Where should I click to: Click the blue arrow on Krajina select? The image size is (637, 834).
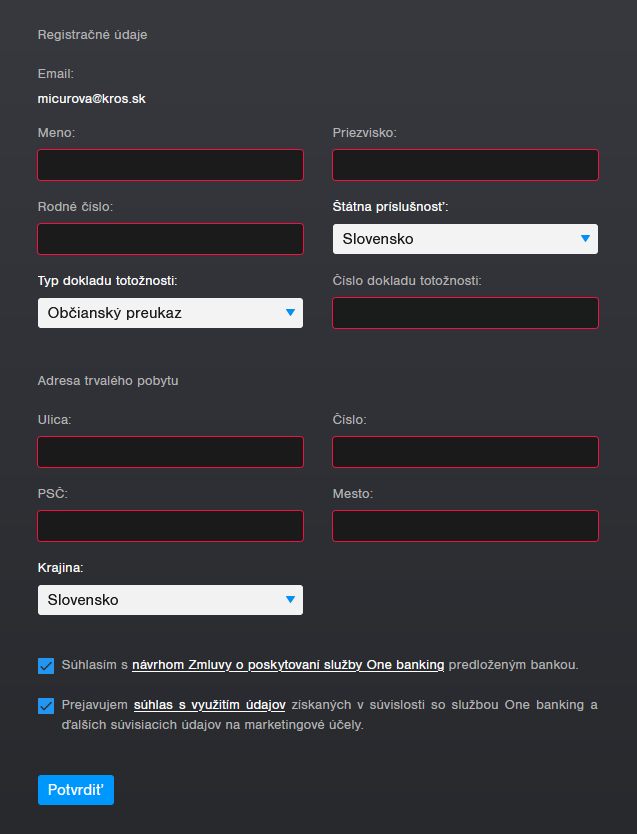290,600
